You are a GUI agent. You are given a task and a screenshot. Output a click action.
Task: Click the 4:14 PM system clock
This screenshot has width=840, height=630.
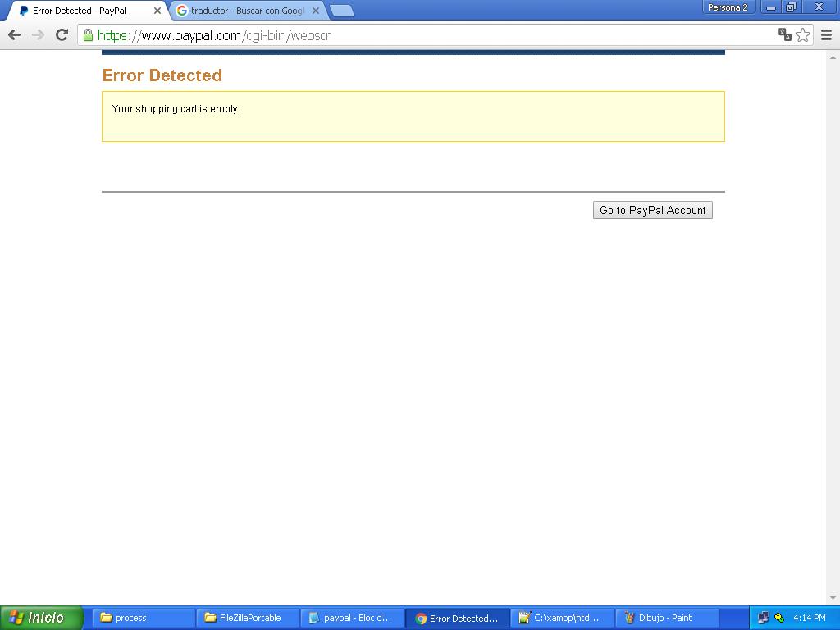[809, 618]
